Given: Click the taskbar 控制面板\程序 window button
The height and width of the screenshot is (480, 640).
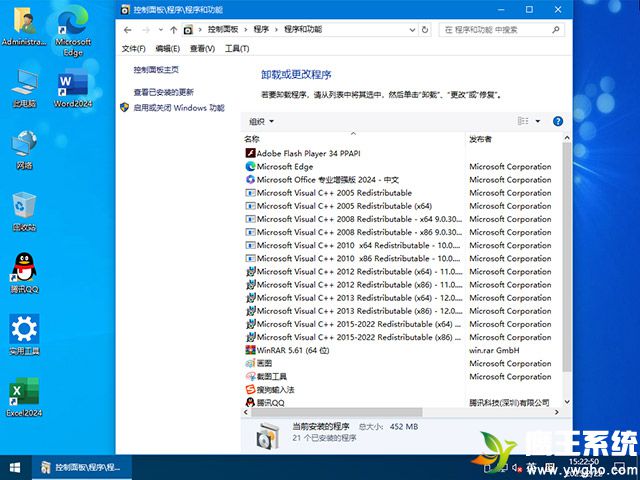Looking at the screenshot, I should [x=82, y=467].
